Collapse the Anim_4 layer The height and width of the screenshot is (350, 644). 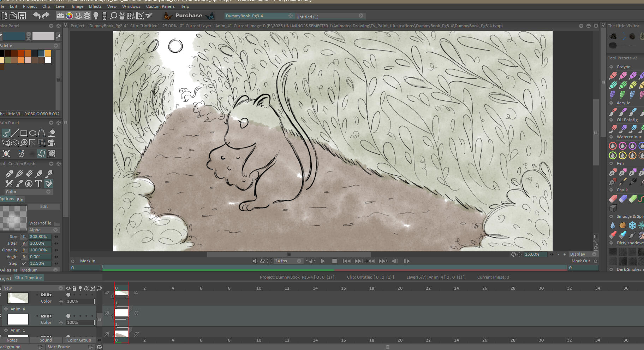pos(6,309)
